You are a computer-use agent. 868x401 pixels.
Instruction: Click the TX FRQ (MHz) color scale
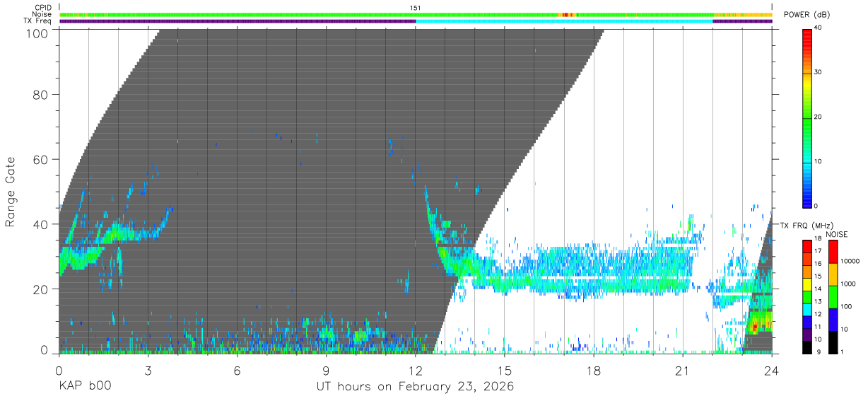[x=807, y=296]
